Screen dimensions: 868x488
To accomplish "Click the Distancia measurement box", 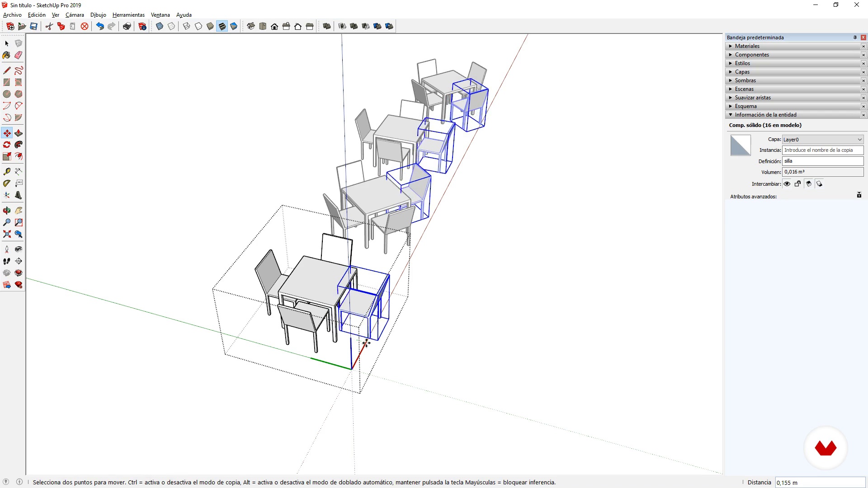I will (x=820, y=483).
